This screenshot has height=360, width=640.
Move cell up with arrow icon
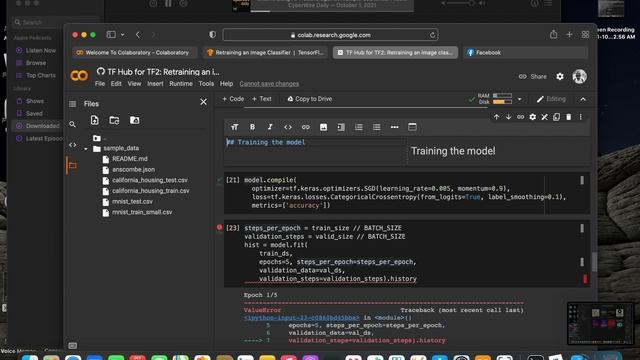(x=496, y=117)
